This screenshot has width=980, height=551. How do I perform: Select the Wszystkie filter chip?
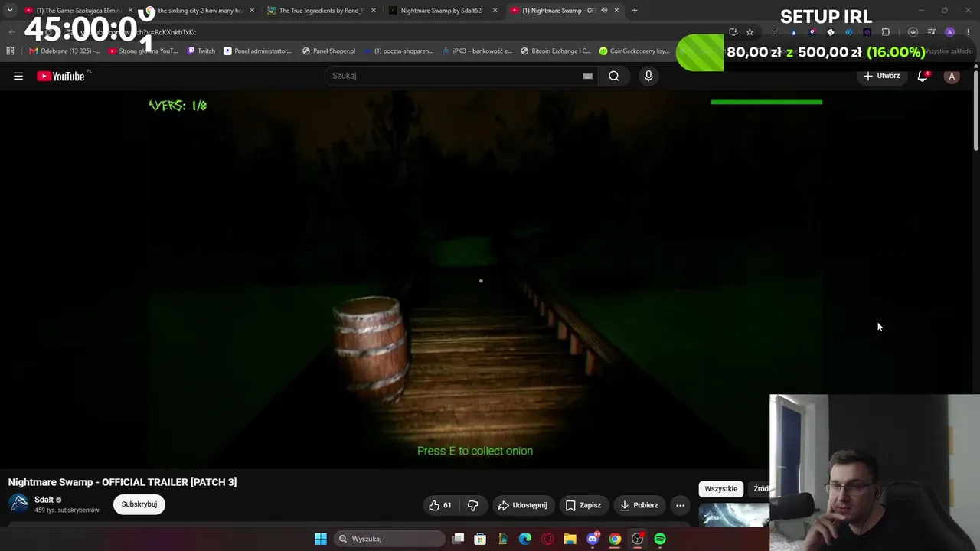click(x=721, y=489)
